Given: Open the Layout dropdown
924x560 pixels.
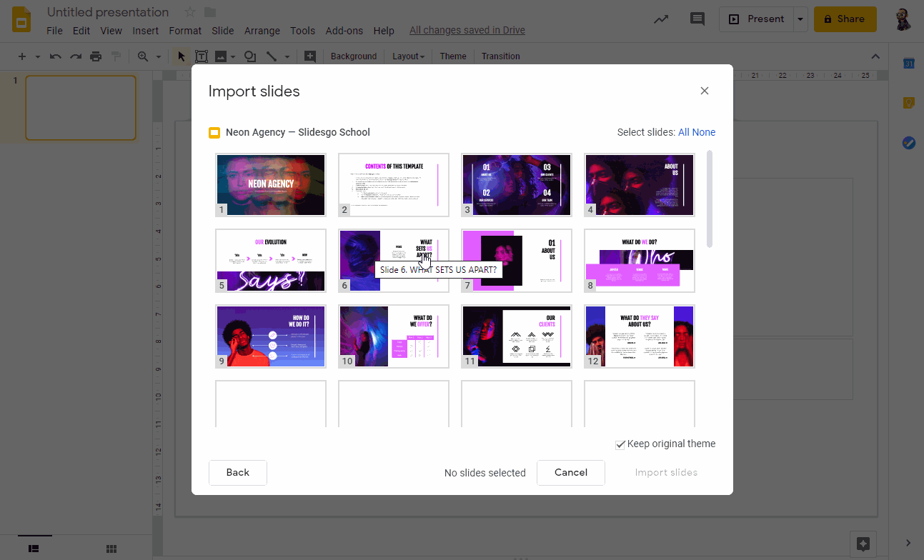Looking at the screenshot, I should pyautogui.click(x=408, y=56).
